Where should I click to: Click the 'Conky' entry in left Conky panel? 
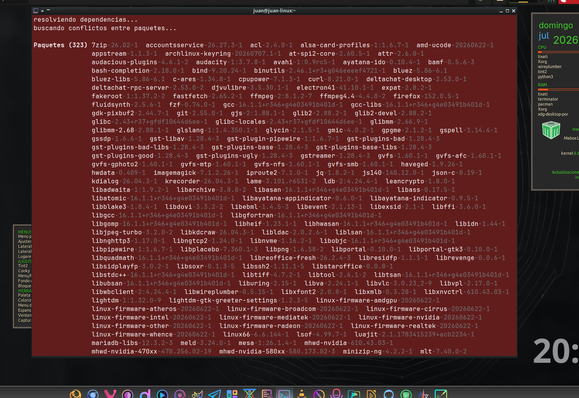pos(24,271)
